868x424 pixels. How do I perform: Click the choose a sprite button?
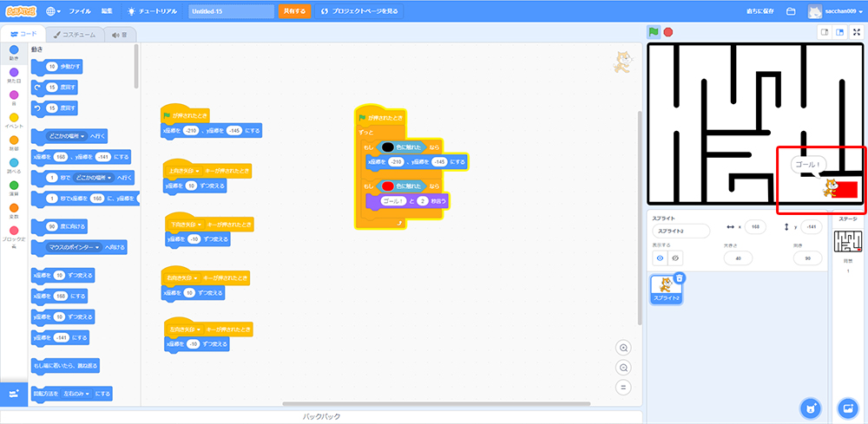tap(809, 408)
